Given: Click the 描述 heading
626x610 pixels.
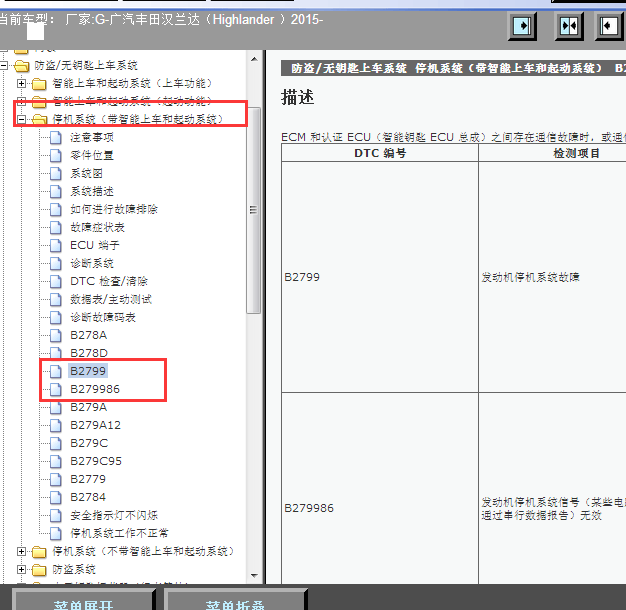Looking at the screenshot, I should [297, 97].
